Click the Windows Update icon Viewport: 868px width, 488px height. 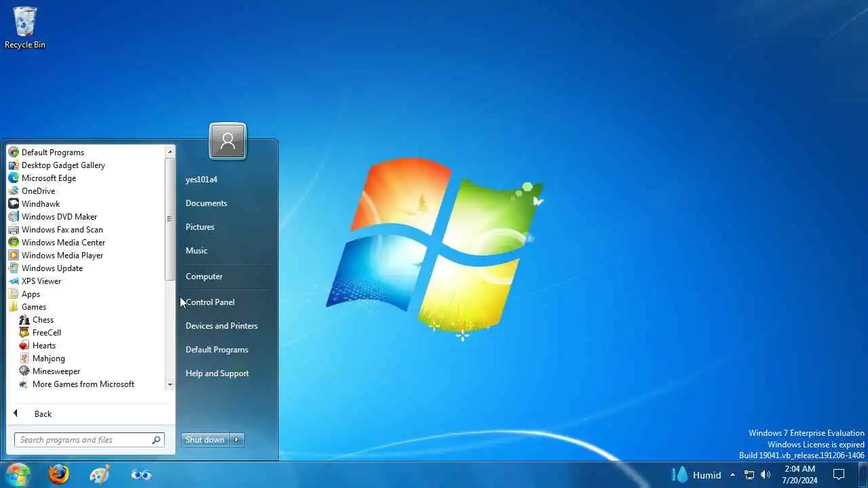tap(14, 268)
